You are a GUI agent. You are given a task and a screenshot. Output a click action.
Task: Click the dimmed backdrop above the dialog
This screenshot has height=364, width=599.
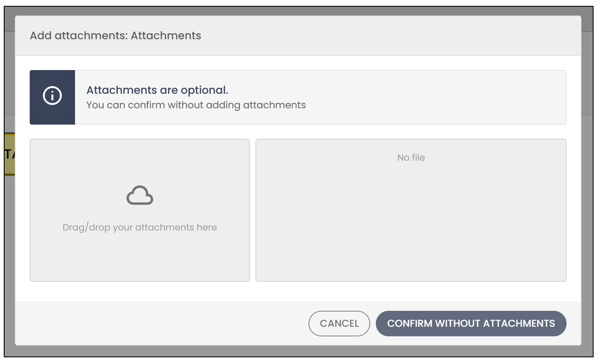point(298,11)
